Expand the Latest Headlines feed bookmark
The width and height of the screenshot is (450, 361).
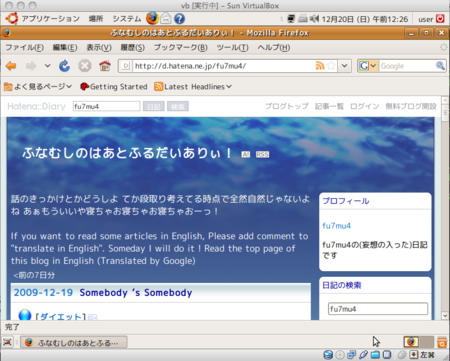tap(193, 87)
